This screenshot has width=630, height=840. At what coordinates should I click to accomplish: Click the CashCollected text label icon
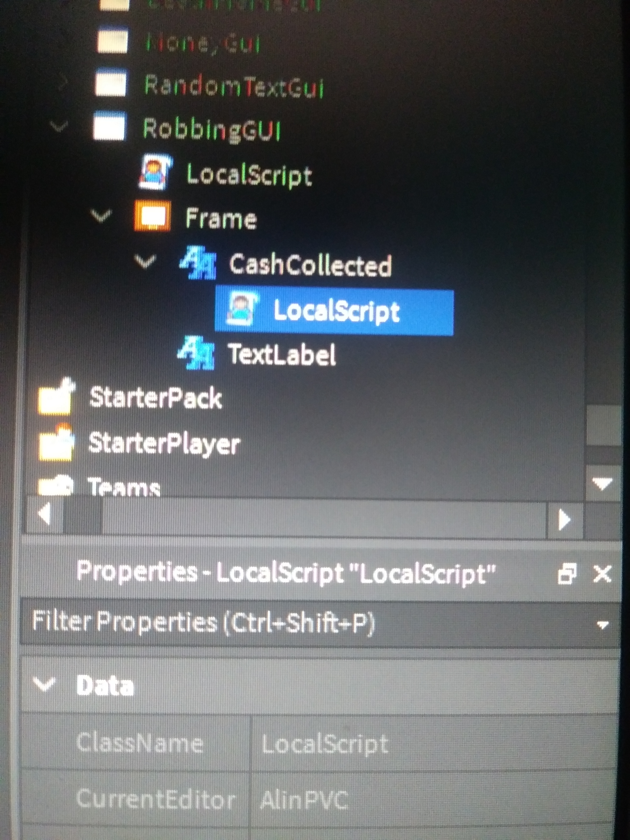point(198,262)
